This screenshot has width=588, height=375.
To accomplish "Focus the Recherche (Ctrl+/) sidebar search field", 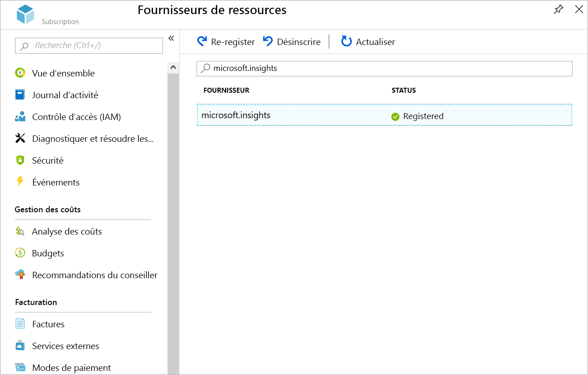I will pyautogui.click(x=89, y=45).
